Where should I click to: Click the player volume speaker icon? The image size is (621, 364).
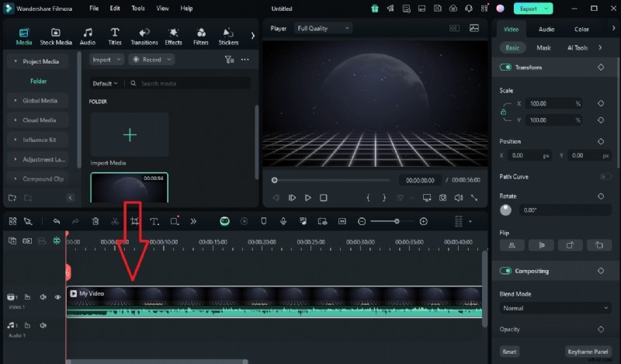tap(458, 197)
